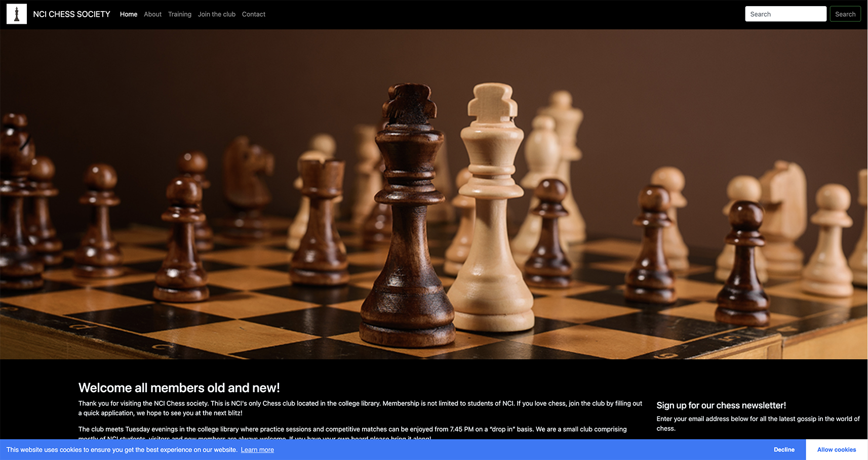868x460 pixels.
Task: Open the Training page
Action: point(180,14)
